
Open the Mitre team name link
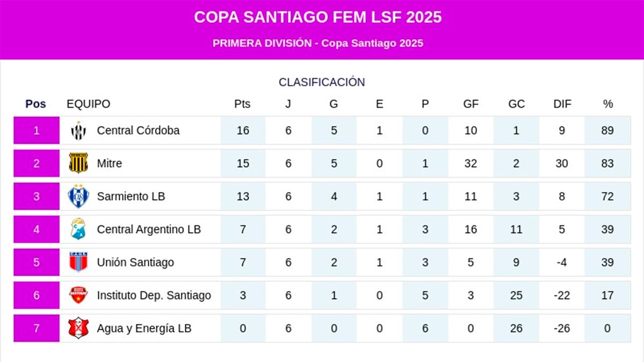point(109,164)
